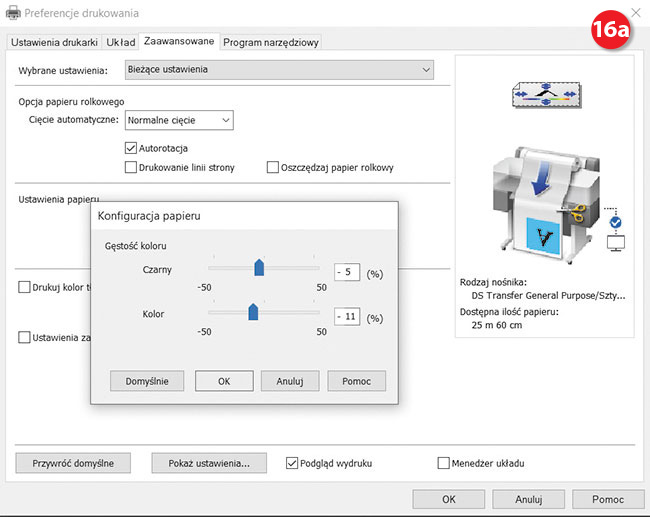Switch to Program narzędziowy tab
Viewport: 650px width, 517px height.
point(271,43)
